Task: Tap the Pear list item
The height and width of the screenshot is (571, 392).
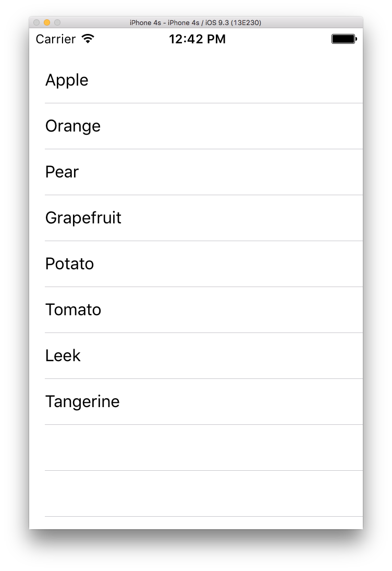Action: click(196, 172)
